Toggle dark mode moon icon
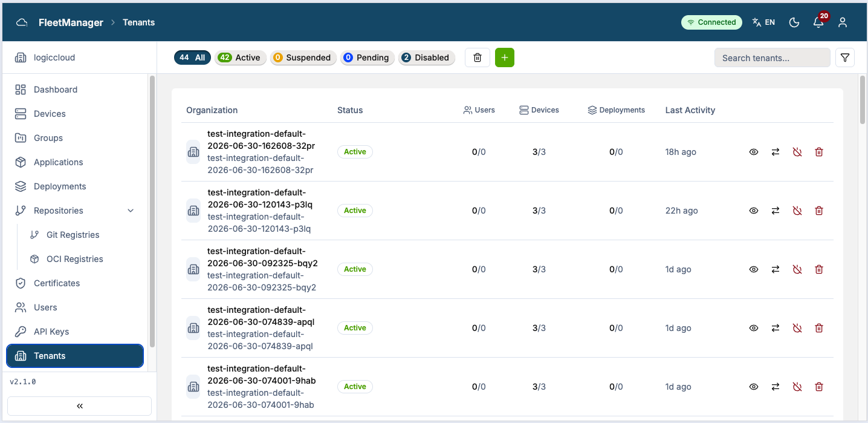 pos(794,22)
